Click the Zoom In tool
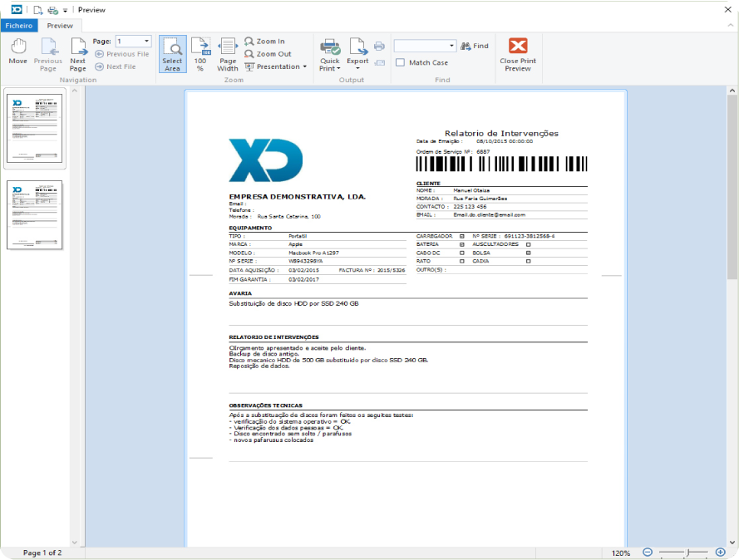 click(264, 42)
